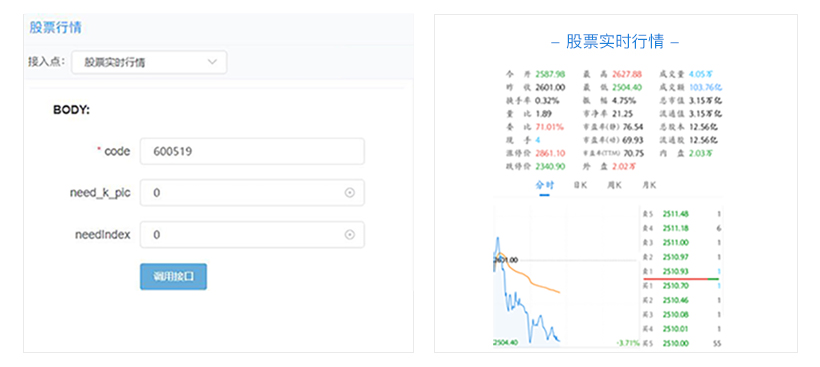Select the 卖1 2510.93 order row
This screenshot has width=820, height=367.
click(682, 271)
